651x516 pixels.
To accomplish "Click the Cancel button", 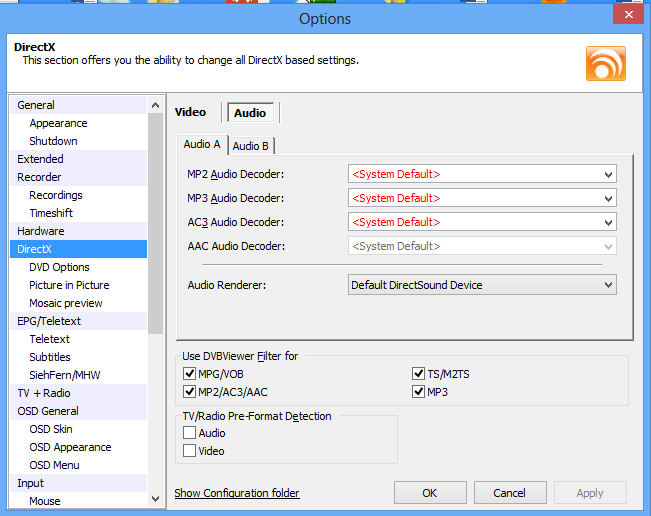I will click(510, 493).
